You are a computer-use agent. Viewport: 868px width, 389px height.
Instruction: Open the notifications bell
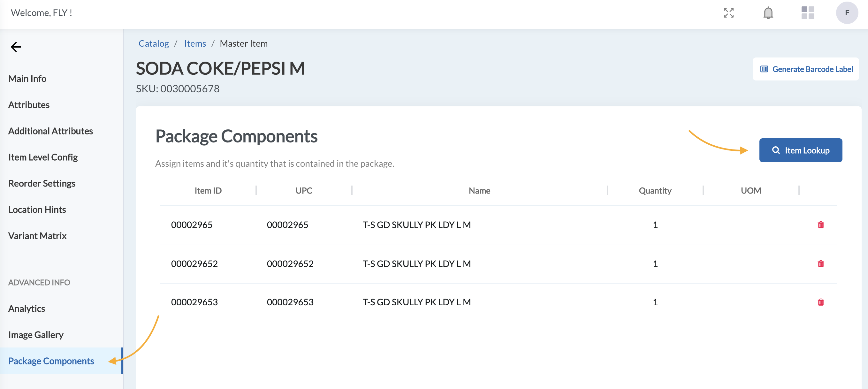coord(768,13)
